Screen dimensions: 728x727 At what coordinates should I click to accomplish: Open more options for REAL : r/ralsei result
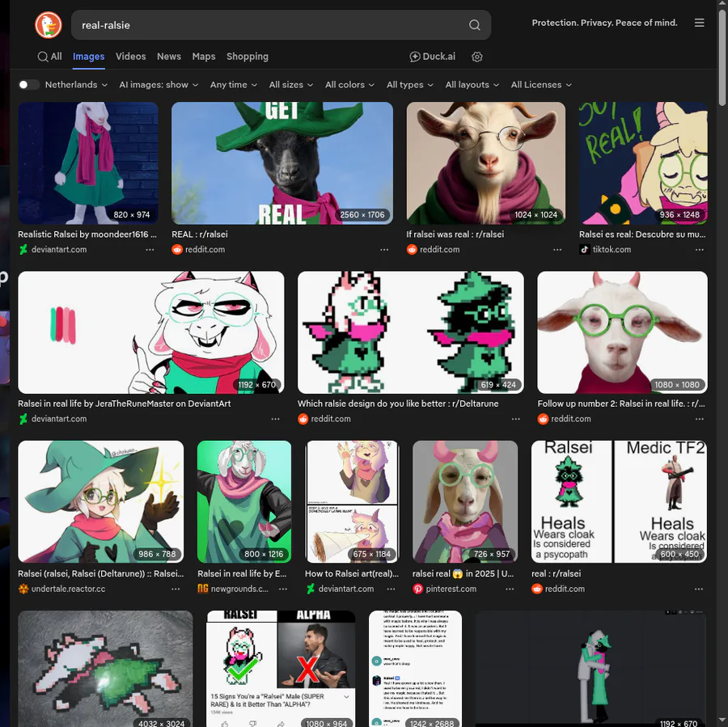pos(384,250)
